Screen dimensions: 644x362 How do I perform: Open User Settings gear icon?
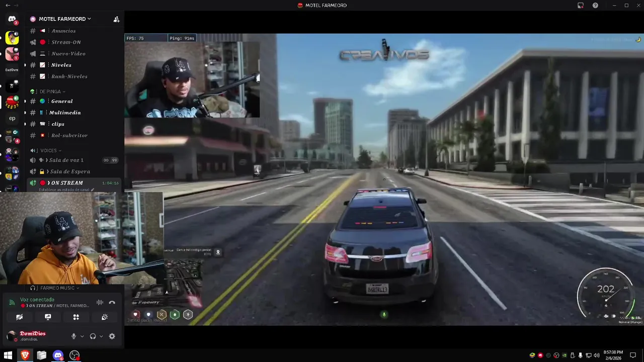tap(112, 336)
